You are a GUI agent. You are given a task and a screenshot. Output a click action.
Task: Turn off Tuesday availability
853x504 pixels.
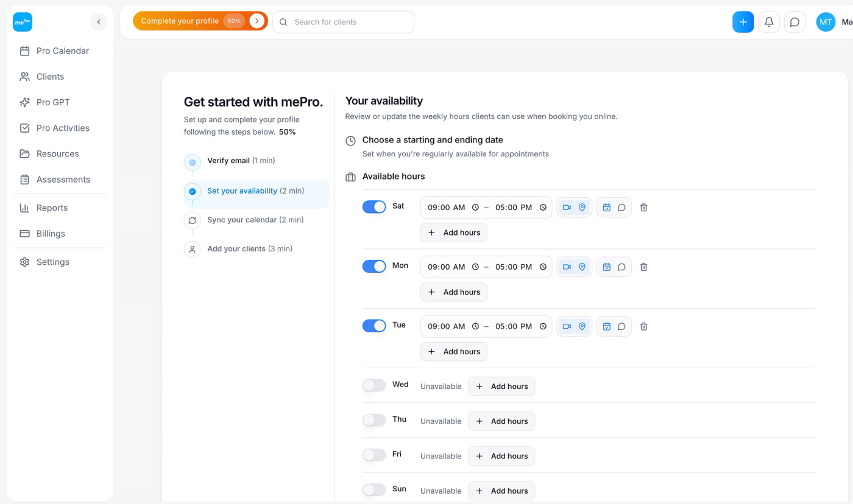click(x=374, y=326)
